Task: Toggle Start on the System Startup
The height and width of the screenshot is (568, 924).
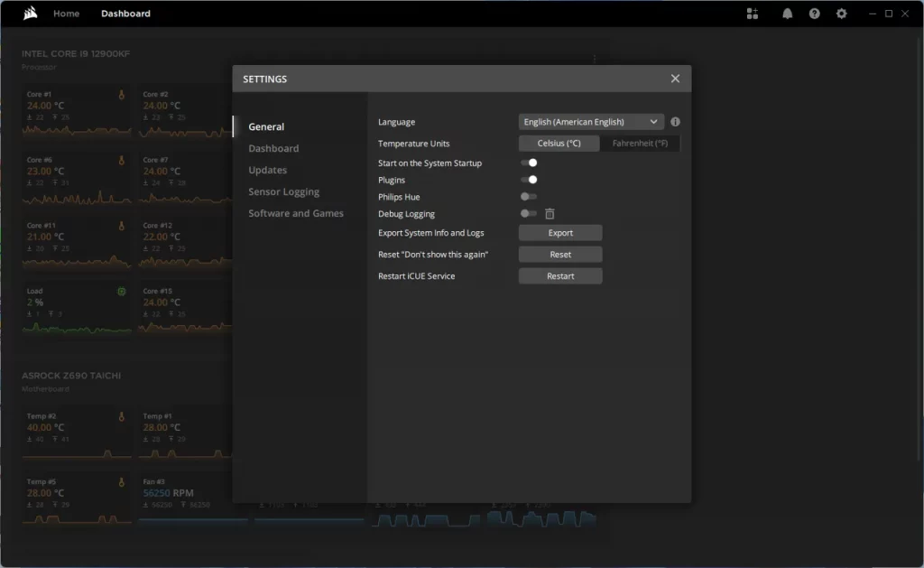Action: pos(529,163)
